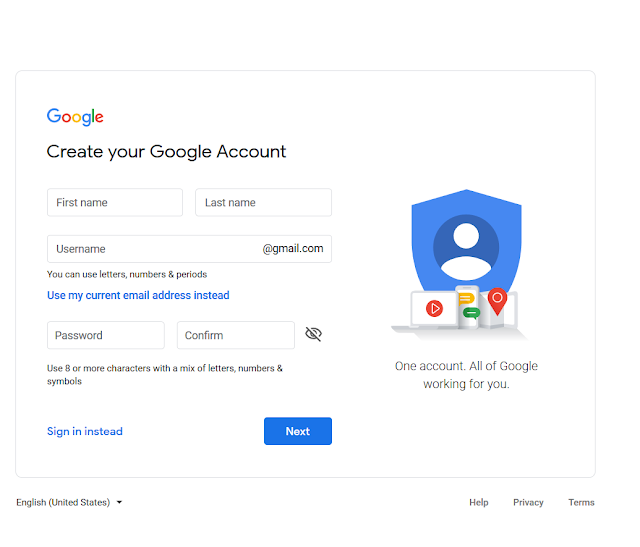Screen dimensions: 640x547
Task: Select the Username input field
Action: [x=189, y=249]
